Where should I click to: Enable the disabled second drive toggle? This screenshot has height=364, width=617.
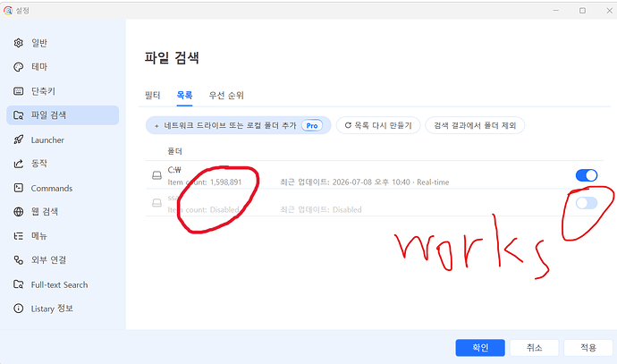[x=587, y=203]
